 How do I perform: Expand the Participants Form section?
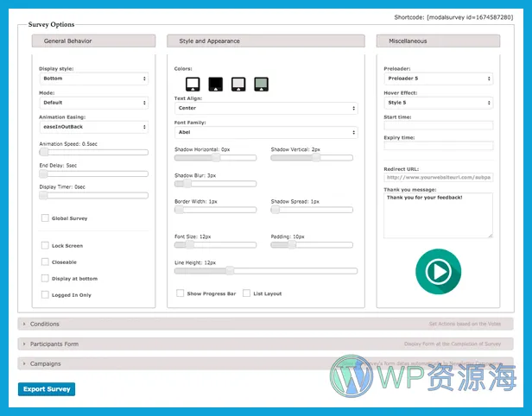coord(265,344)
